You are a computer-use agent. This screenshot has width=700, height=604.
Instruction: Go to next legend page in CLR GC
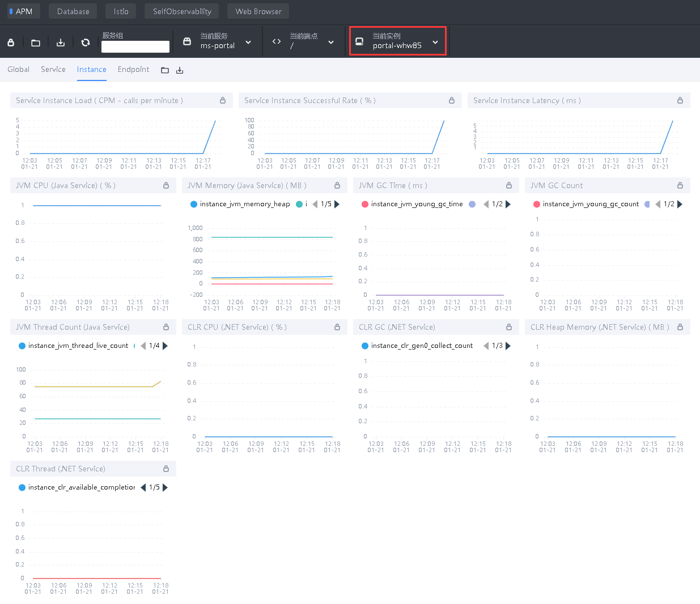508,346
